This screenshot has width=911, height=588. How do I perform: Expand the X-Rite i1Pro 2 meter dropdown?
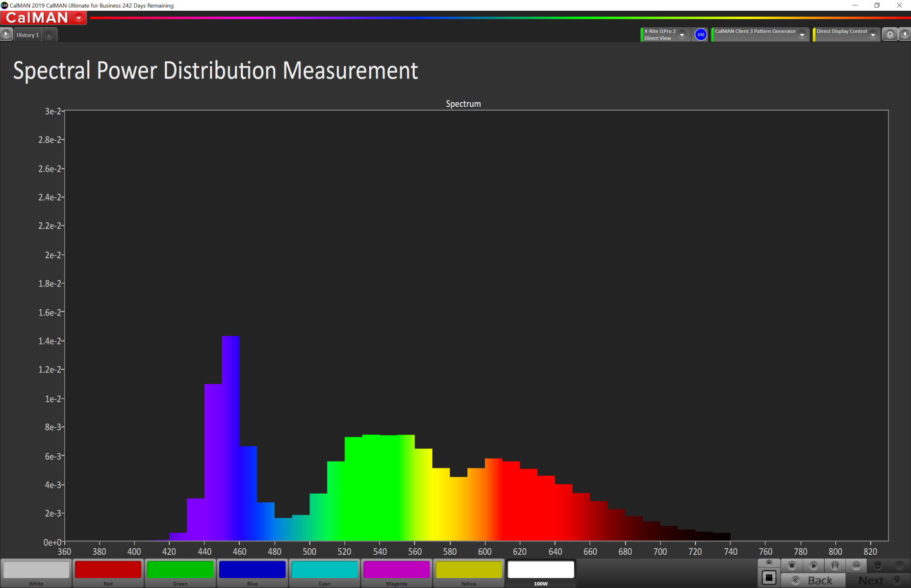click(682, 35)
